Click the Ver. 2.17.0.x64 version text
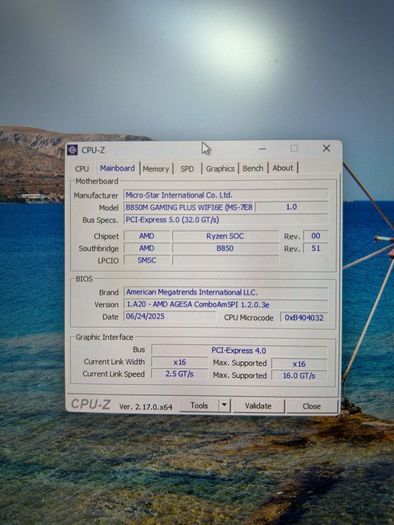 pyautogui.click(x=146, y=407)
